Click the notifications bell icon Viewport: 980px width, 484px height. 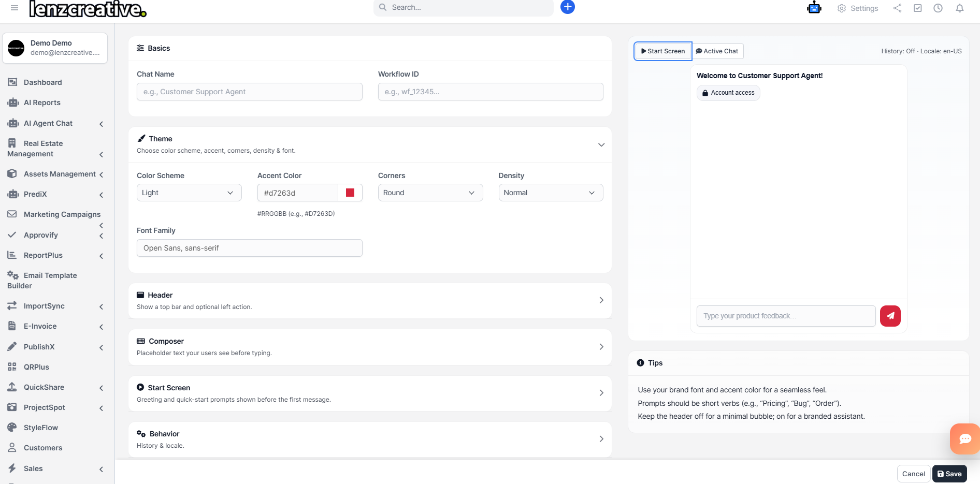point(959,8)
